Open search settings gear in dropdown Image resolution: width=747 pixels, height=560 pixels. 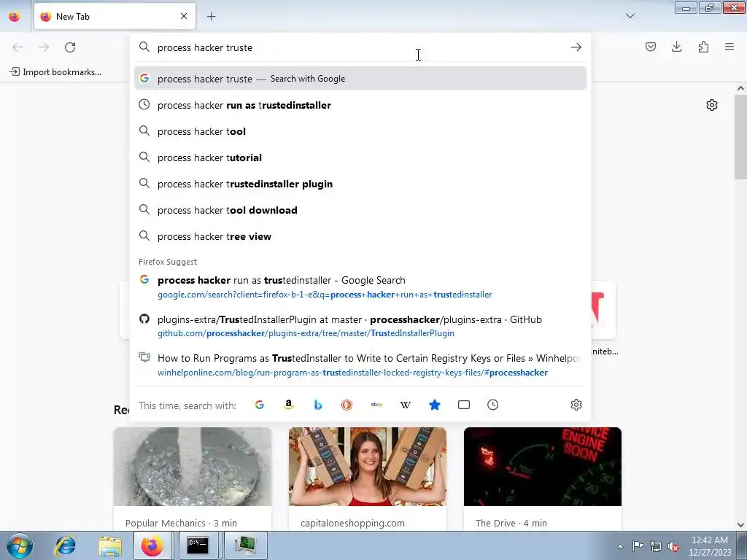coord(576,405)
